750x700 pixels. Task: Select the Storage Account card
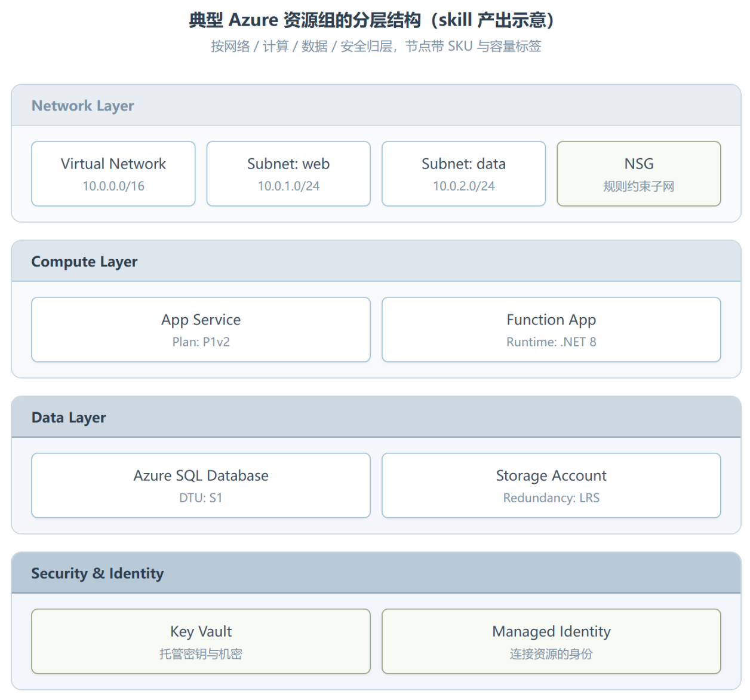pyautogui.click(x=551, y=486)
